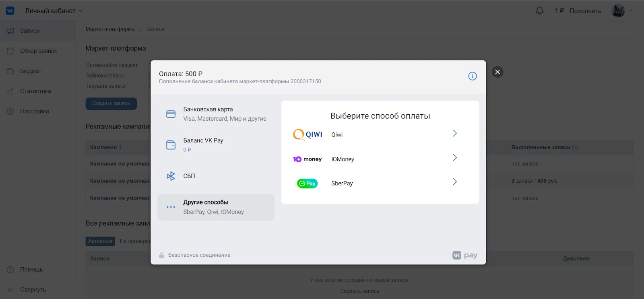Viewport: 644px width, 299px height.
Task: Select СБП payment method
Action: click(216, 176)
